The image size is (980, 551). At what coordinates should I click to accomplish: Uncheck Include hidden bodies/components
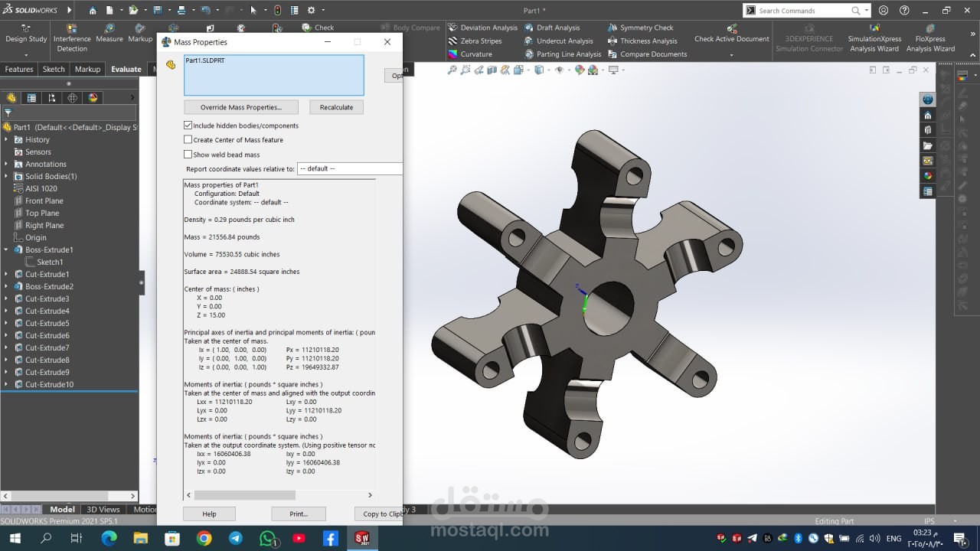coord(188,126)
